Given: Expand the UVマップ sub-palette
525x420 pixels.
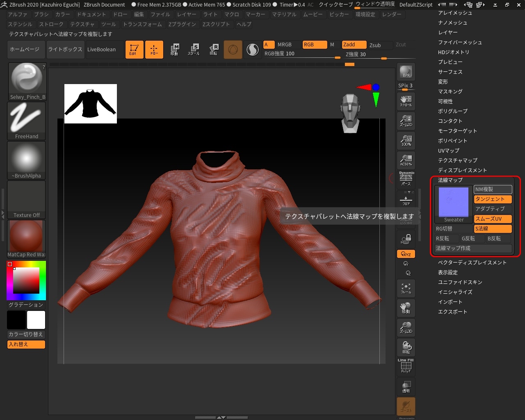Looking at the screenshot, I should (x=449, y=151).
